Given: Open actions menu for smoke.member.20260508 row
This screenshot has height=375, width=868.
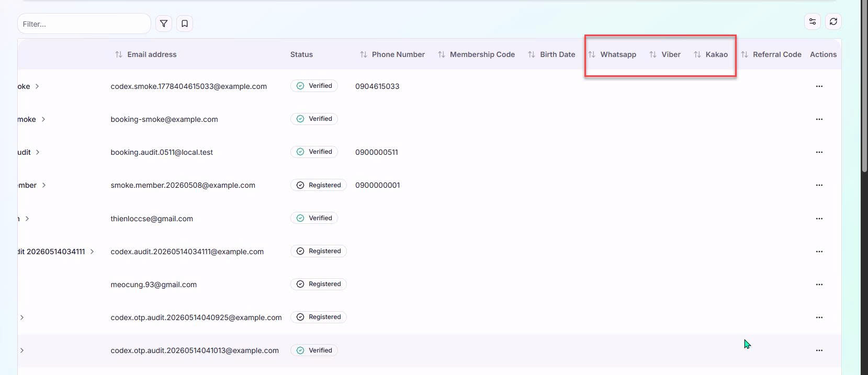Looking at the screenshot, I should [819, 185].
